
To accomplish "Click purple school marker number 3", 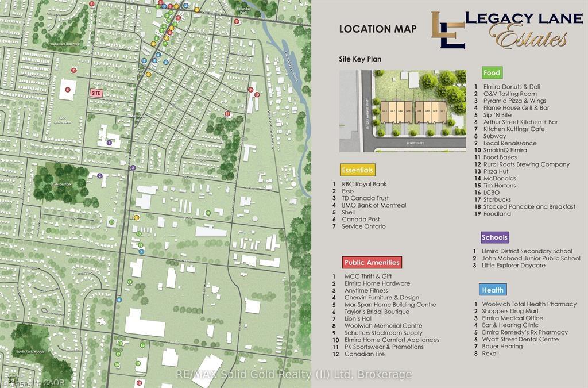I will click(x=133, y=168).
